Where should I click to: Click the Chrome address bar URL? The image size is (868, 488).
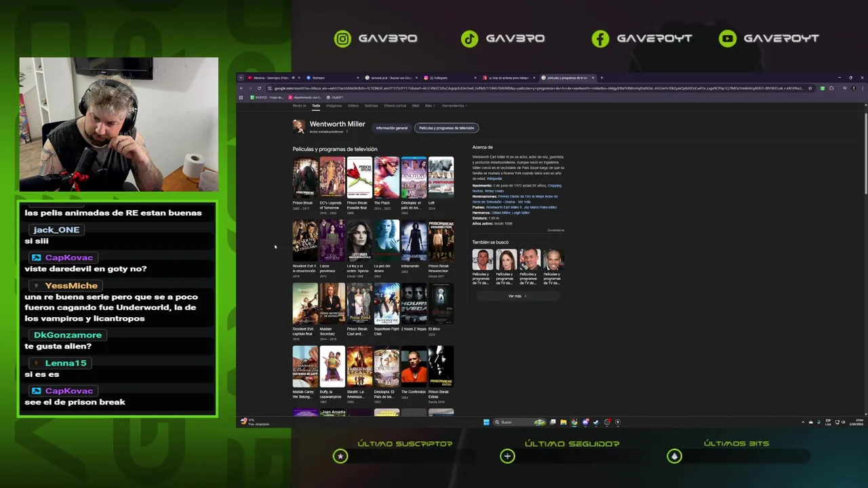coord(536,88)
